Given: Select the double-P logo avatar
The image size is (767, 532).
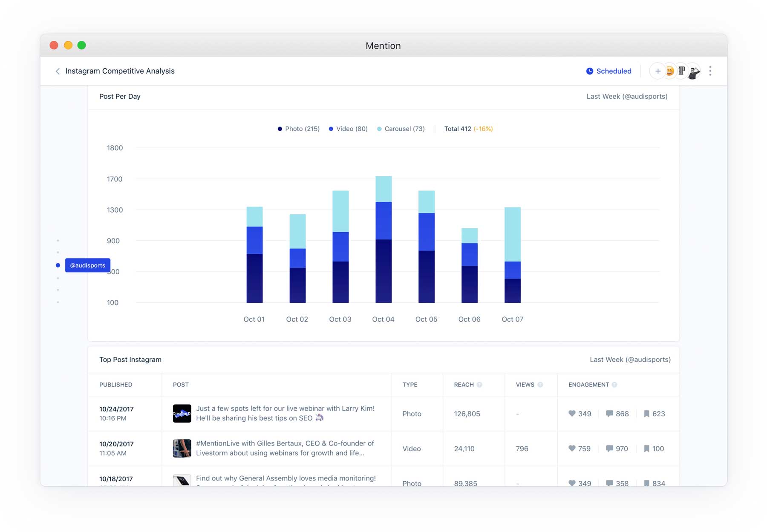Looking at the screenshot, I should [x=682, y=71].
